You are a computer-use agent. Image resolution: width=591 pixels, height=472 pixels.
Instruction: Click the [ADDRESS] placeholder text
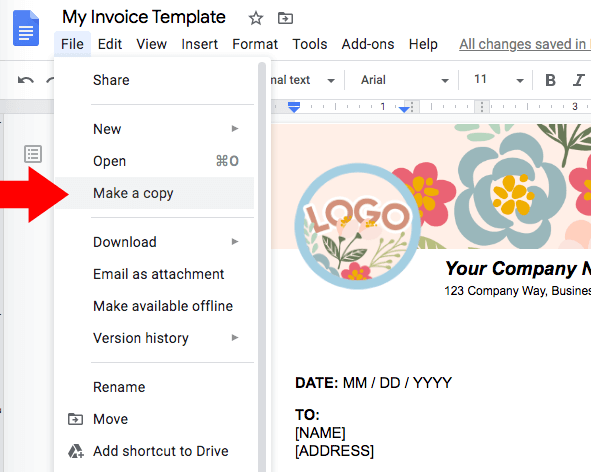[334, 451]
